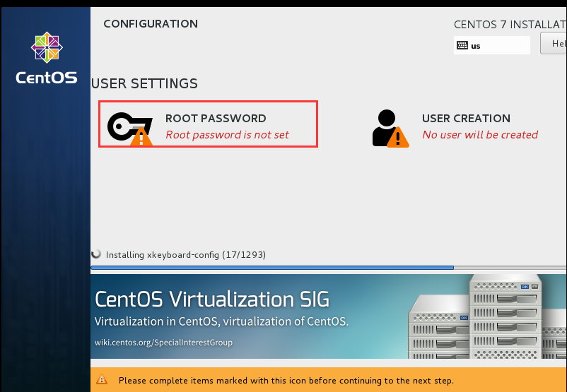Click the warning icon in the orange bar
567x392 pixels.
[103, 380]
